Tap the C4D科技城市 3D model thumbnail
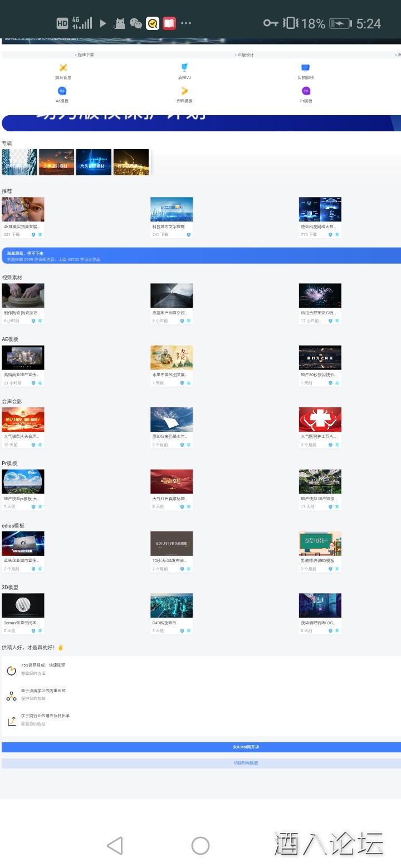The width and height of the screenshot is (401, 868). tap(172, 606)
